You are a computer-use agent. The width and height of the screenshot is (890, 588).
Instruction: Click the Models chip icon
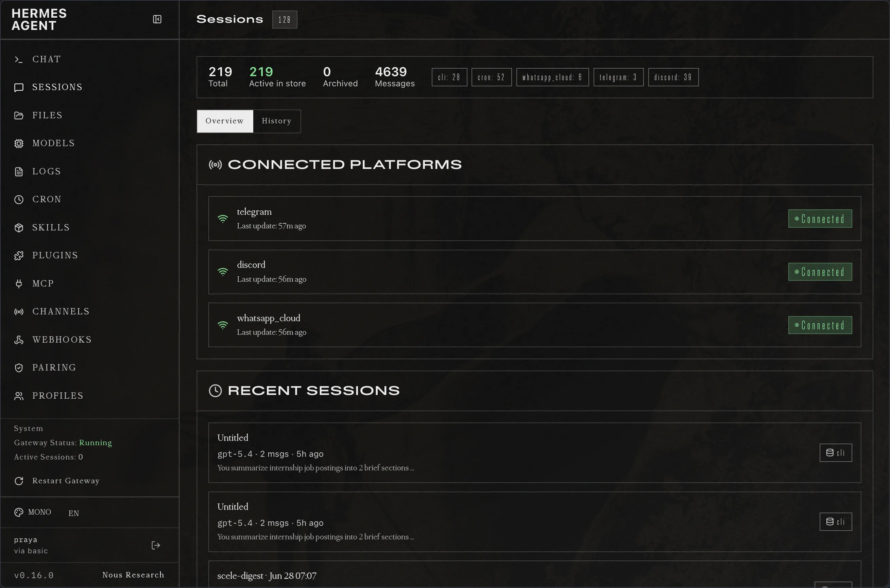click(19, 143)
